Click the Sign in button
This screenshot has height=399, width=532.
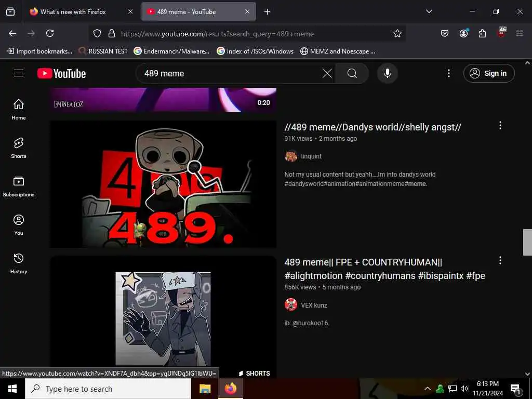point(489,73)
